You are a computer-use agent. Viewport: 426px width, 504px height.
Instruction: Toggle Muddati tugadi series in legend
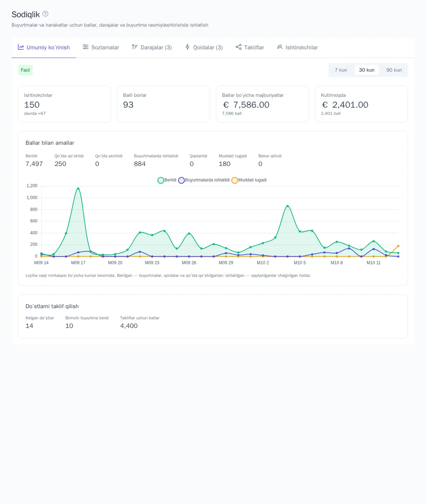click(x=249, y=180)
